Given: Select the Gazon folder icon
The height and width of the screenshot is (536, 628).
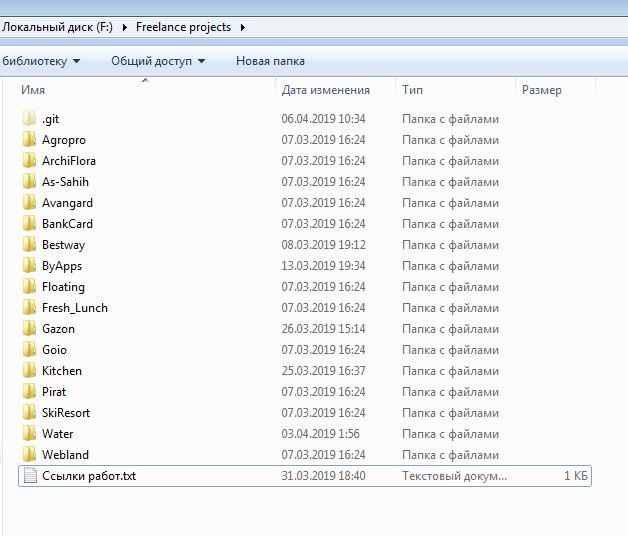Looking at the screenshot, I should [30, 328].
